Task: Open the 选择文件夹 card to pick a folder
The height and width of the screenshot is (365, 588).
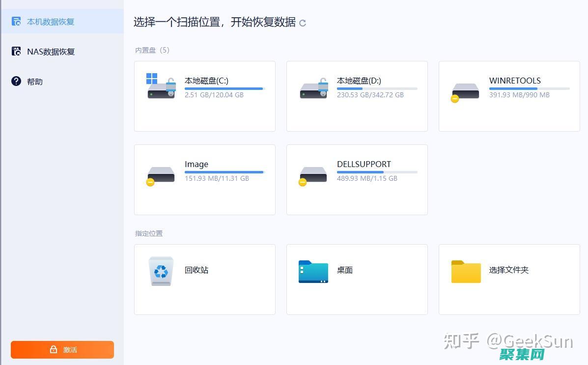Action: pyautogui.click(x=509, y=279)
